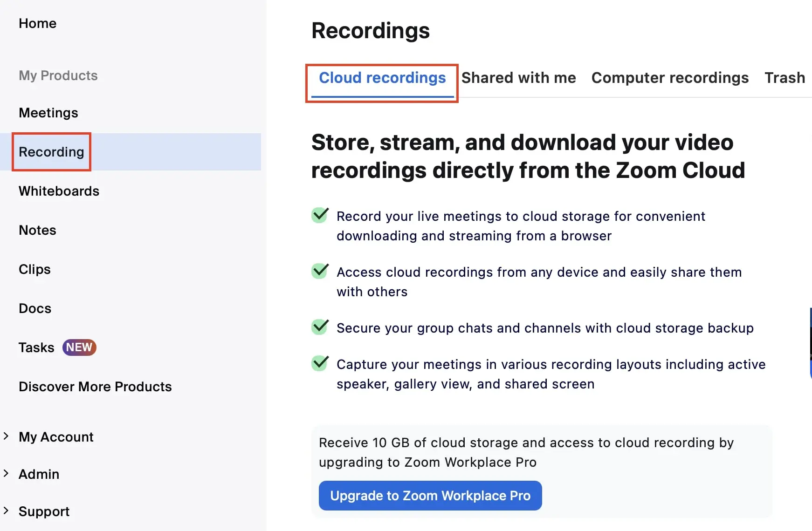Screen dimensions: 812x531
Task: Click the NEW badge next to Tasks
Action: pos(79,347)
